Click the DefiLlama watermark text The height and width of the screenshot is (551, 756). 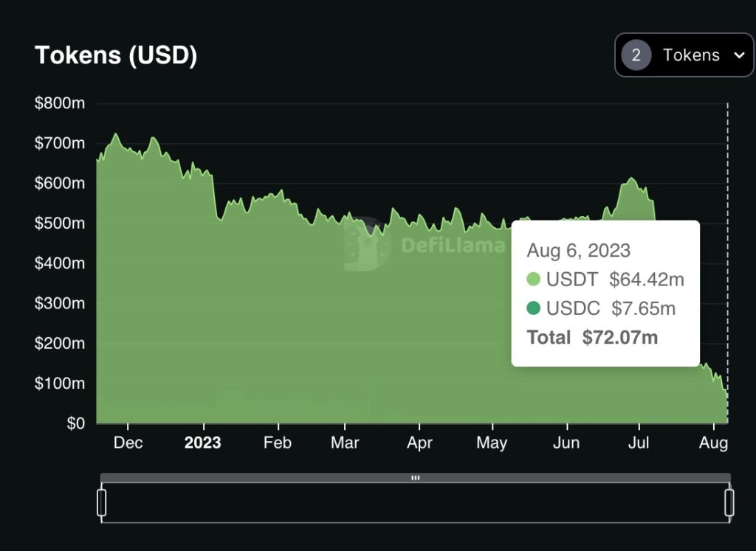coord(452,245)
